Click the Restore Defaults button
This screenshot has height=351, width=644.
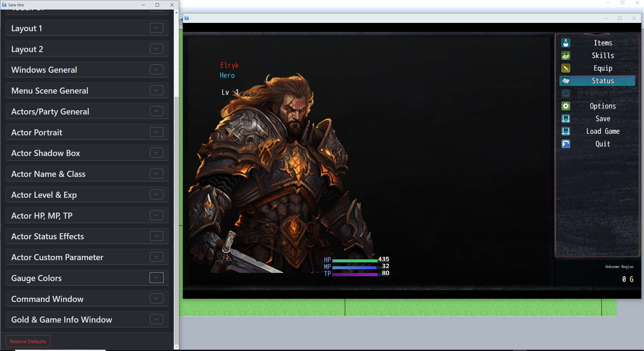point(28,341)
